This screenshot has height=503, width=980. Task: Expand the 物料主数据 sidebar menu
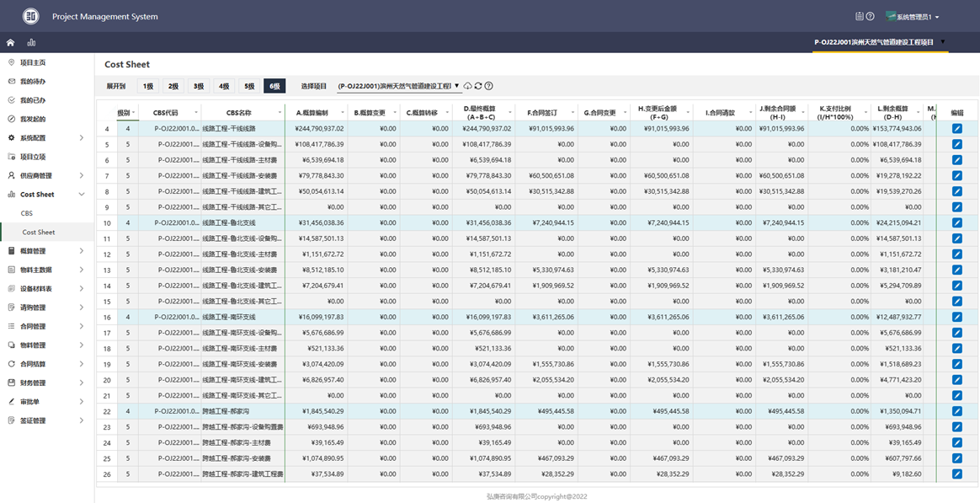(47, 270)
